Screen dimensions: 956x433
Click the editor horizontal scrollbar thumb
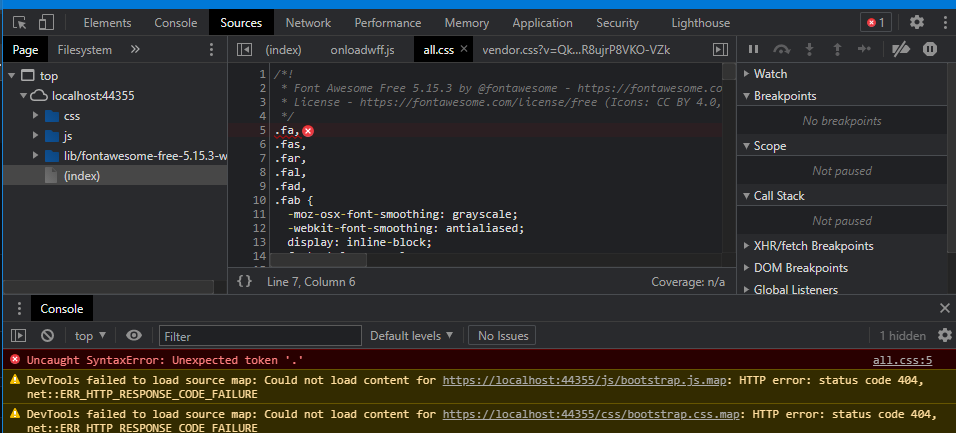click(x=318, y=260)
